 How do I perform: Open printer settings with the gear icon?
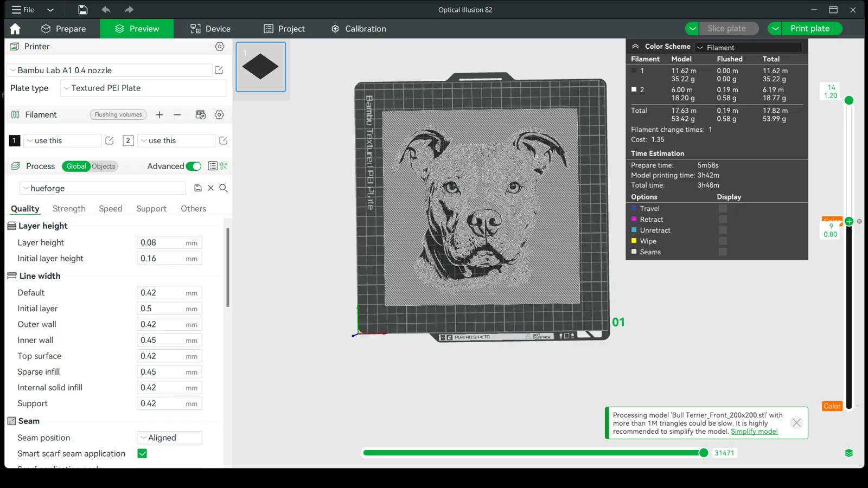220,47
